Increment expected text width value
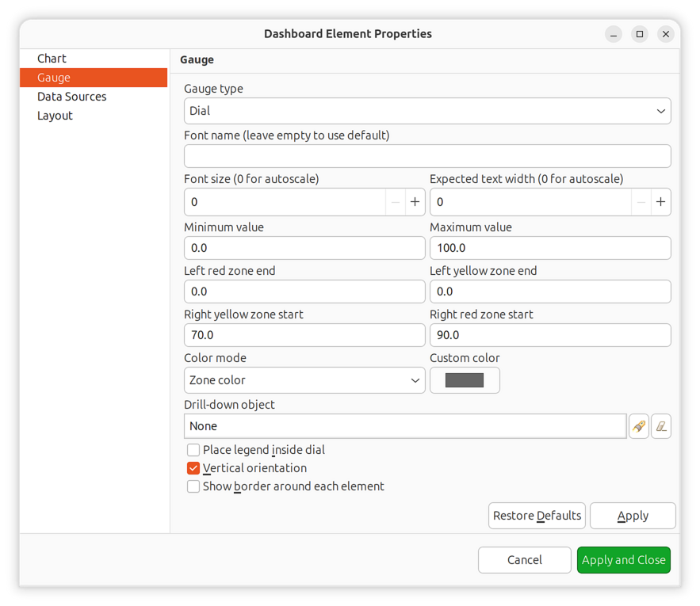Viewport: 700px width, 606px height. point(660,202)
